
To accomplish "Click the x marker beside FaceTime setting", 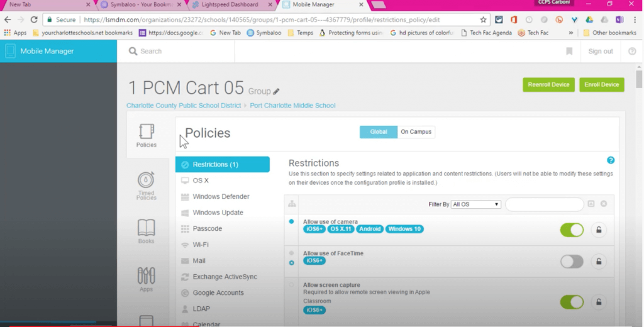I will point(292,263).
